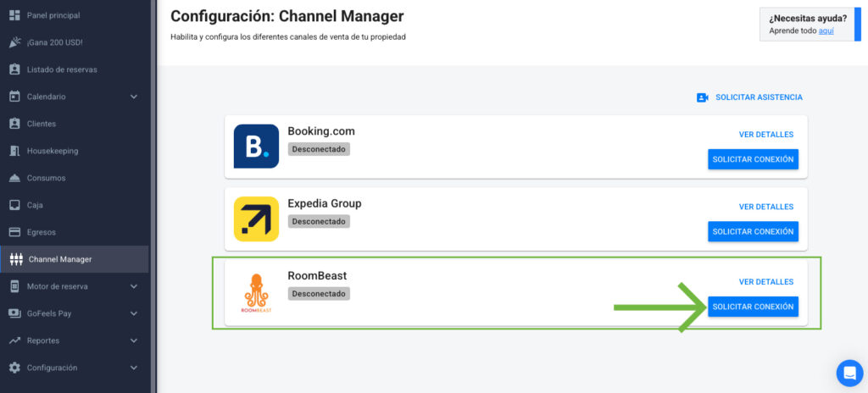Click Expedia Group Desconectado status badge

(319, 221)
